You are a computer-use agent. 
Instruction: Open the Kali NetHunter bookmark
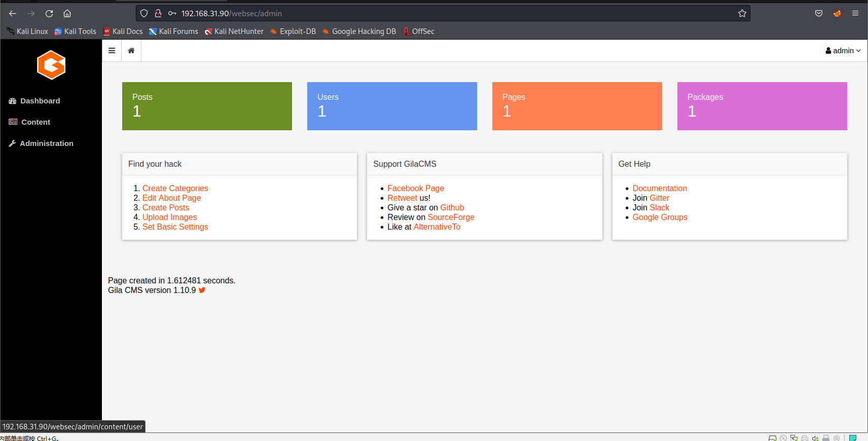[234, 31]
